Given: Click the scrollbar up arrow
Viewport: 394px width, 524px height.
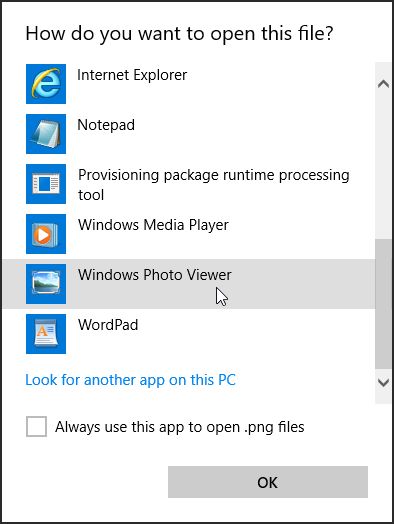Looking at the screenshot, I should [383, 84].
